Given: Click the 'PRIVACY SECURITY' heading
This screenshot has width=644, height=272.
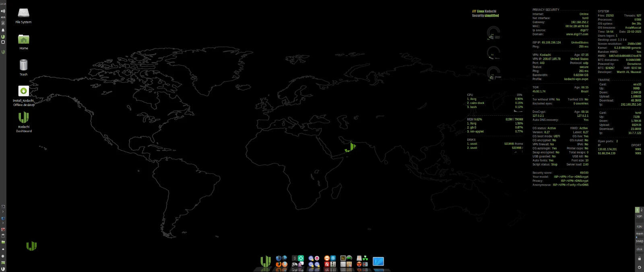Looking at the screenshot, I should pyautogui.click(x=546, y=10).
